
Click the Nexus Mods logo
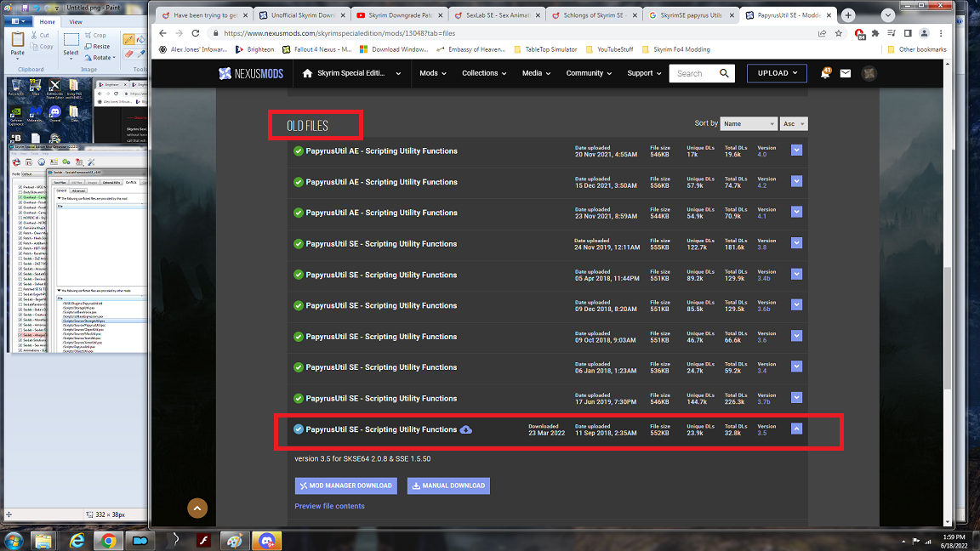click(251, 74)
